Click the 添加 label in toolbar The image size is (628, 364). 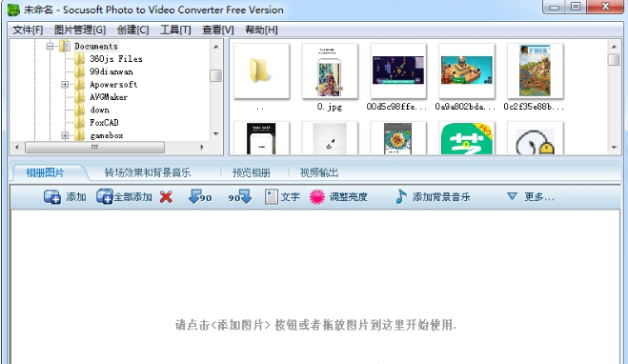[76, 197]
